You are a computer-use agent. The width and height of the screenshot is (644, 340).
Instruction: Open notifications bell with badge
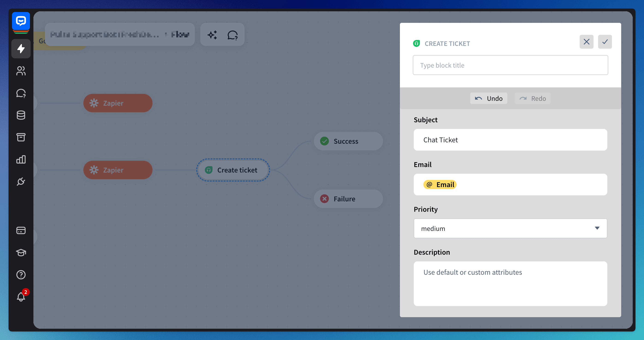pos(21,297)
